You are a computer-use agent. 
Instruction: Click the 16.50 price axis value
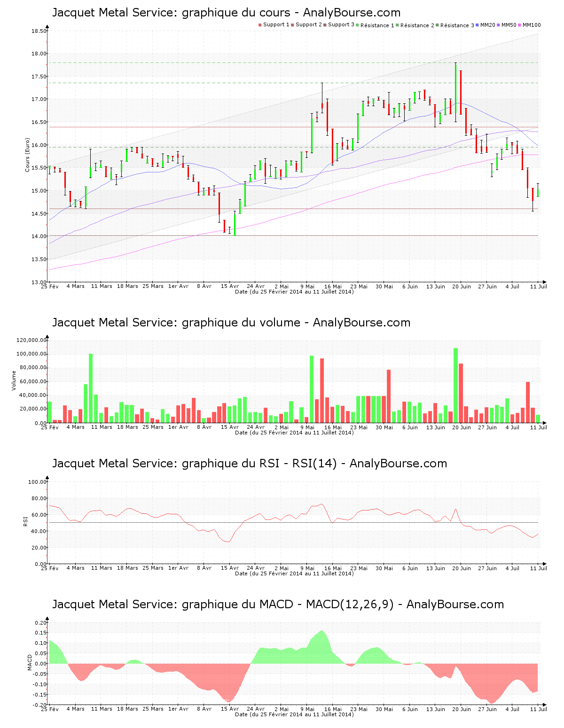[39, 122]
